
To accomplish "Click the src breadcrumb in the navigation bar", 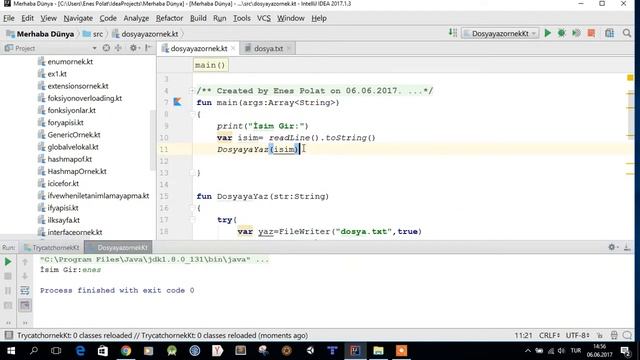I will (x=93, y=34).
